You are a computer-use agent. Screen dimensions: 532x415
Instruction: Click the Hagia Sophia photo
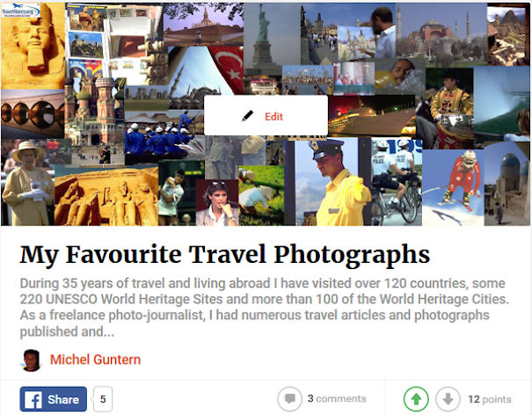pos(441,34)
